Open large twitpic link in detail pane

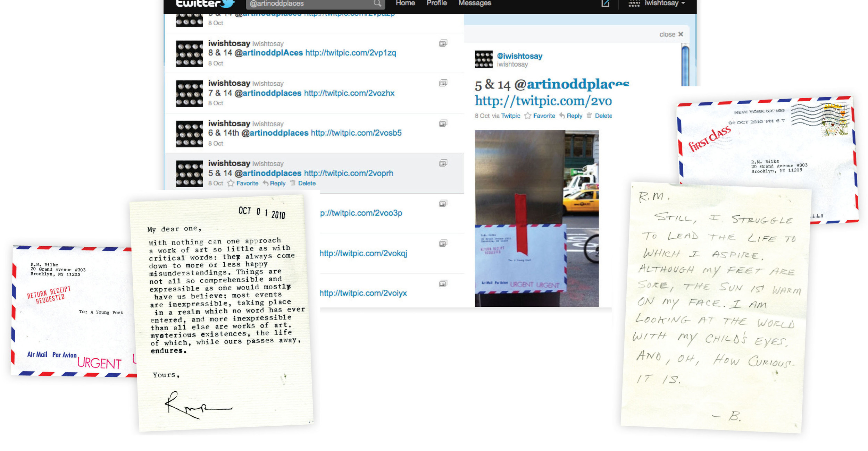coord(543,101)
